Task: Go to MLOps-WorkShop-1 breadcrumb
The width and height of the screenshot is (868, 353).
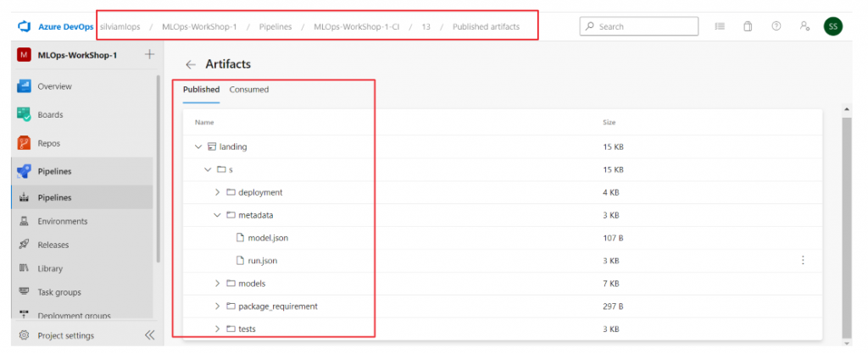Action: click(199, 26)
